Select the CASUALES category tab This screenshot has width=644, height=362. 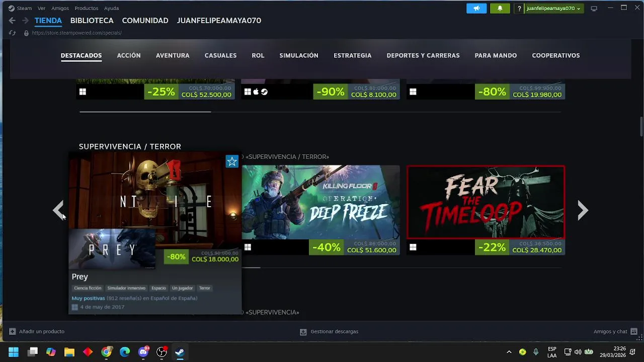pyautogui.click(x=220, y=55)
